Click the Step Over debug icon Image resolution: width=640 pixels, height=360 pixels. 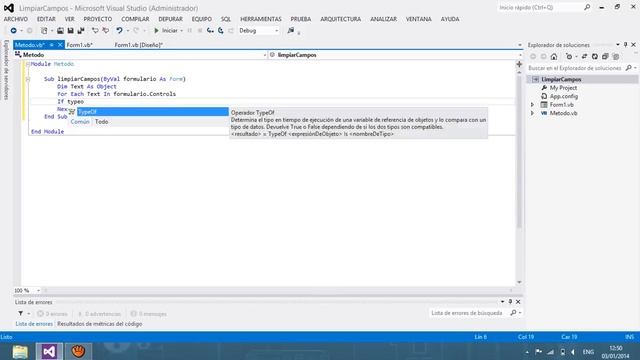pos(220,31)
